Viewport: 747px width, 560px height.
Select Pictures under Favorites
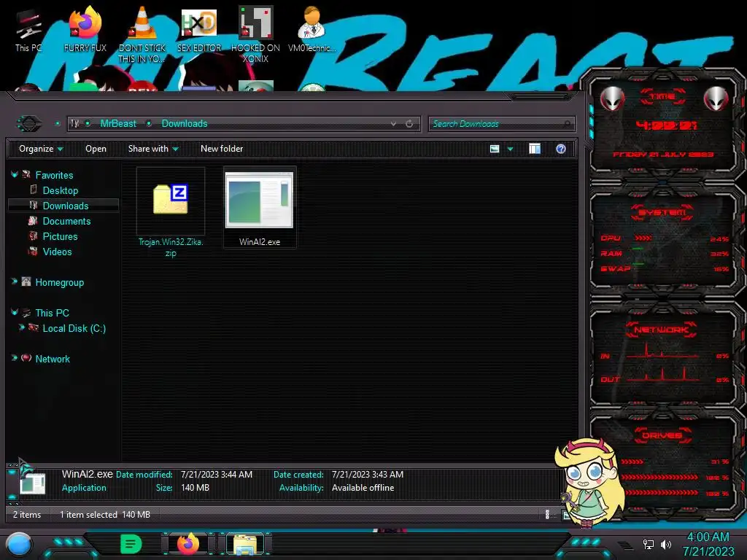click(x=60, y=236)
